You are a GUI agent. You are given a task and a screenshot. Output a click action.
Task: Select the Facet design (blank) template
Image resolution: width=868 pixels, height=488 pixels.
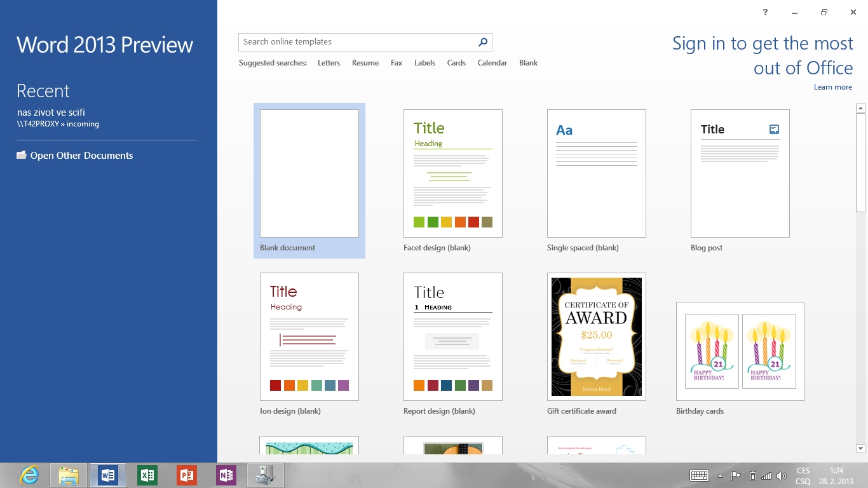pyautogui.click(x=453, y=180)
